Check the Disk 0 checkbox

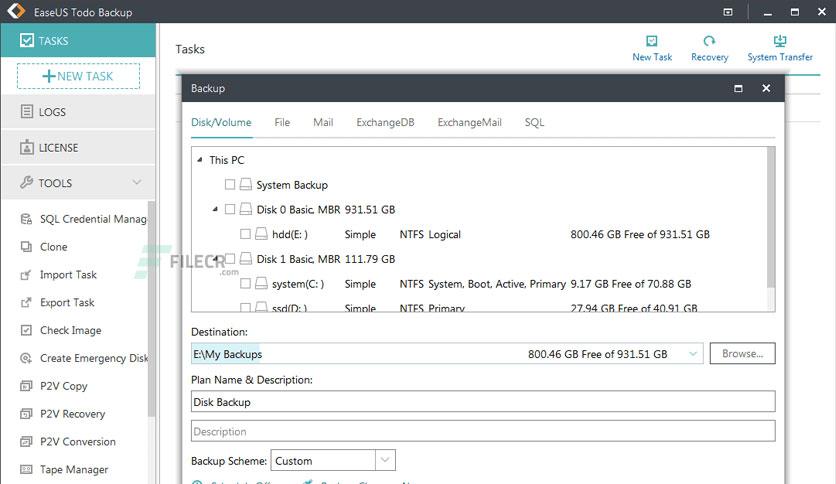(230, 209)
